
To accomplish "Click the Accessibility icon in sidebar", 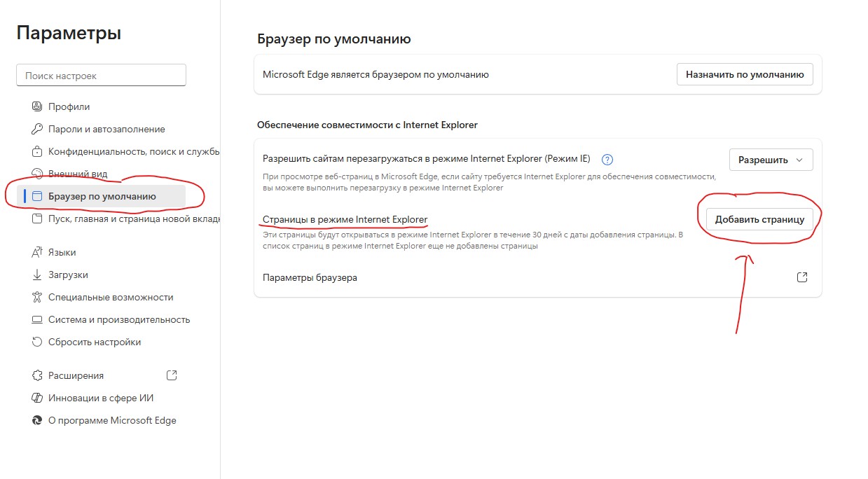I will [x=38, y=297].
